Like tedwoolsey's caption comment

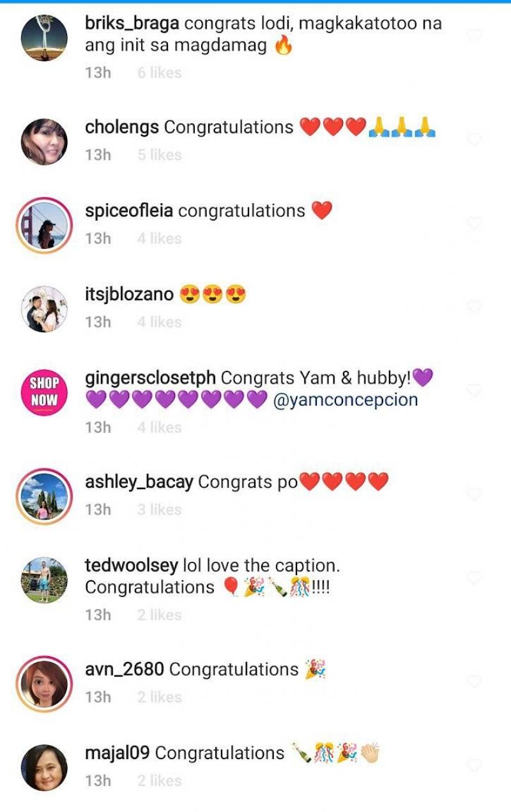click(474, 578)
